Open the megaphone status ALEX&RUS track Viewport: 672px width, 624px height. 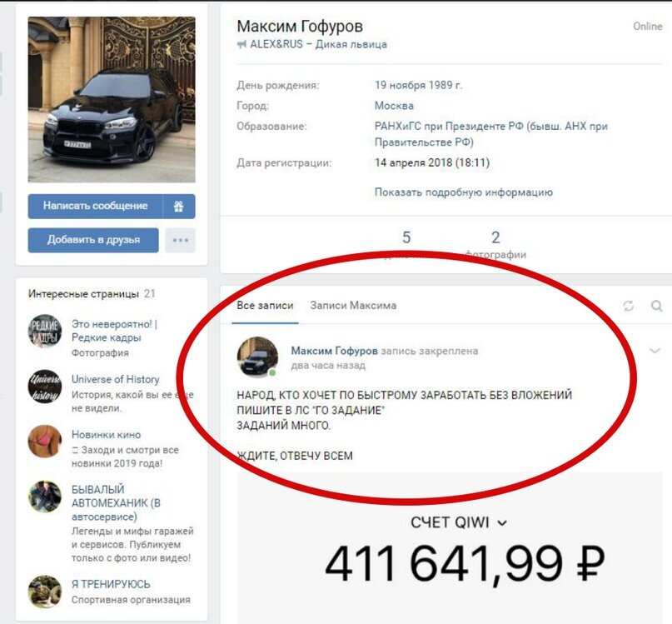pyautogui.click(x=311, y=44)
